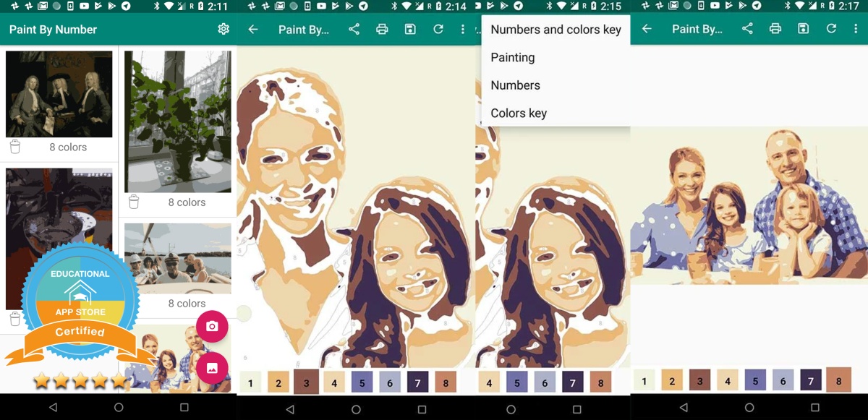Click trash icon under the three men painting
The height and width of the screenshot is (420, 868).
pyautogui.click(x=15, y=147)
